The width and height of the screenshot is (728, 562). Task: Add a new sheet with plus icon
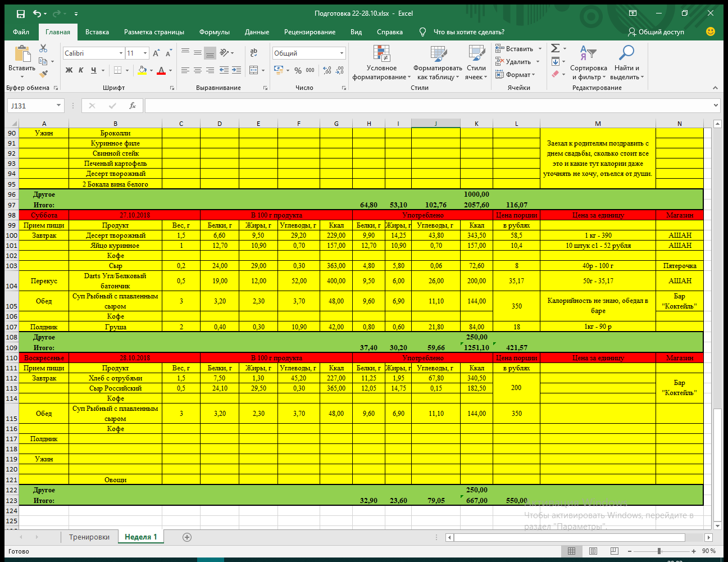(x=187, y=537)
